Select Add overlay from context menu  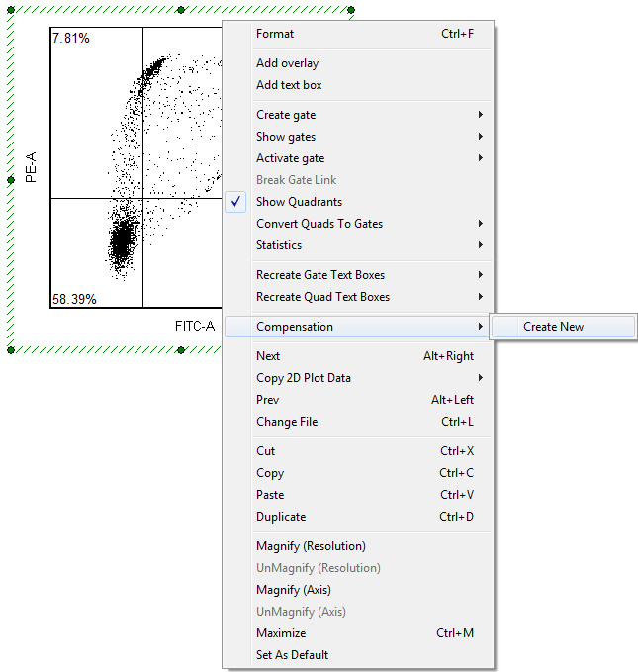pos(287,63)
